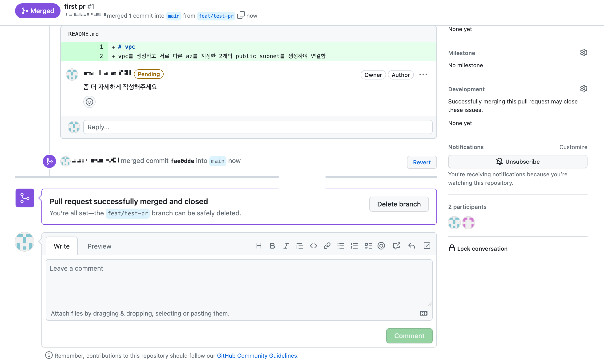Open the comment's three-dot options menu
The width and height of the screenshot is (604, 364).
(x=423, y=75)
